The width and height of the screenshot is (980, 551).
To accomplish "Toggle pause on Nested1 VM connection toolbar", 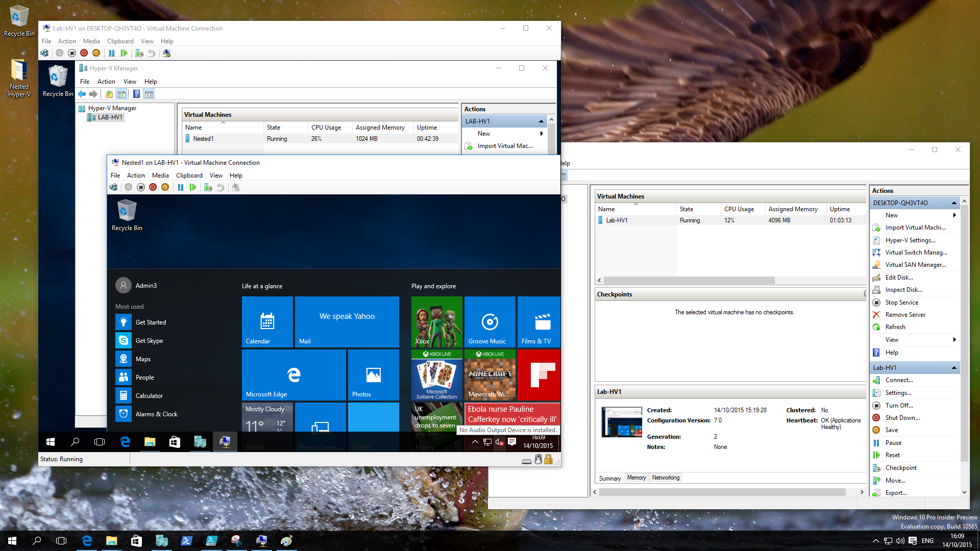I will pyautogui.click(x=179, y=187).
